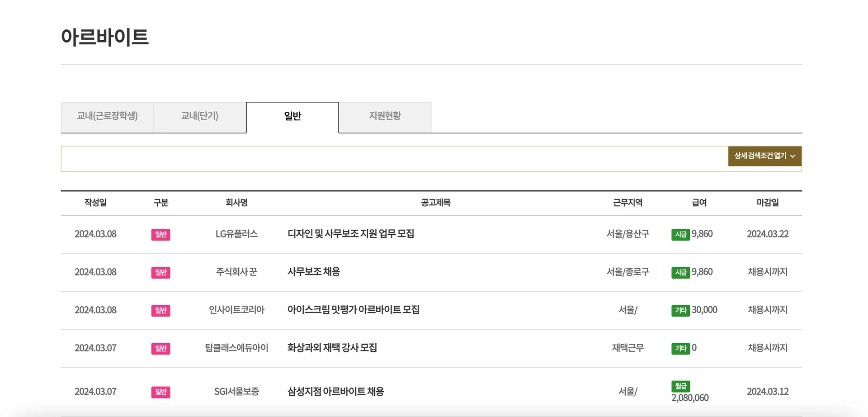Select the 일반 tab

click(x=292, y=116)
